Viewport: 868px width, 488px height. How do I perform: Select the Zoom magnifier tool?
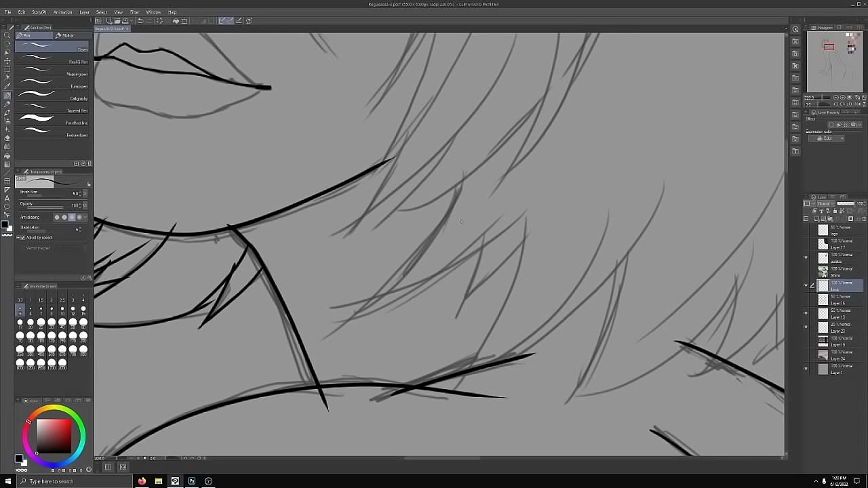pos(7,35)
